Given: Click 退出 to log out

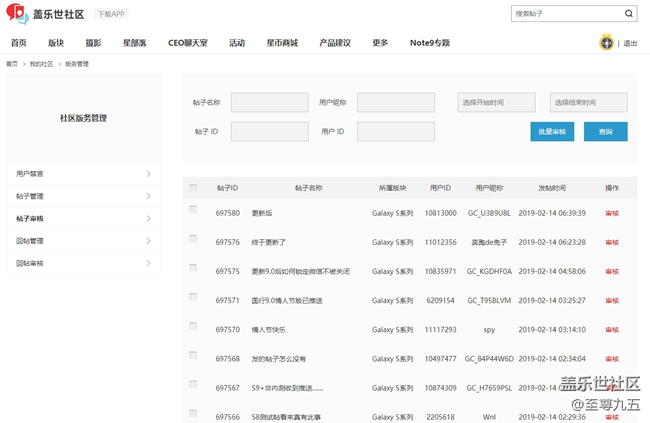Looking at the screenshot, I should point(630,43).
